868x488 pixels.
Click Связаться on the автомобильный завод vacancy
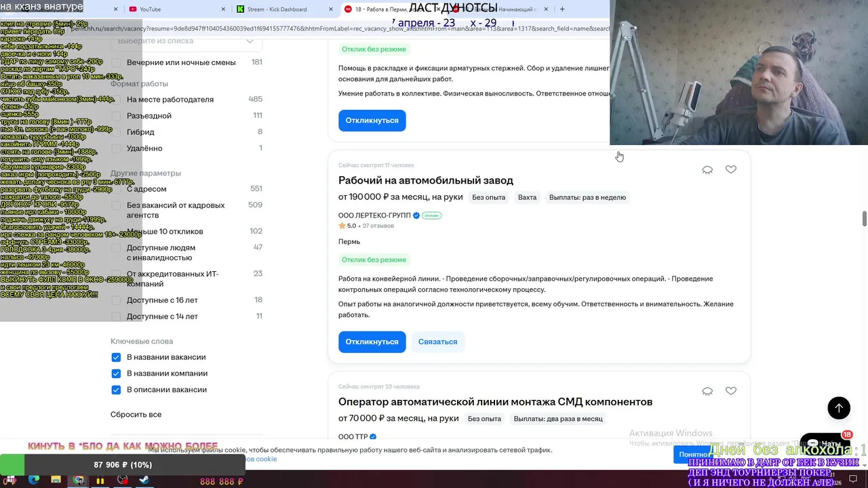(x=437, y=342)
